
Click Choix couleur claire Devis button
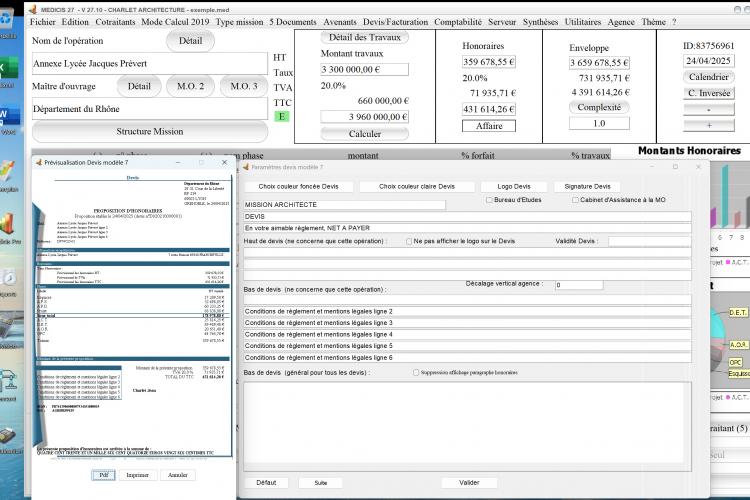click(x=417, y=187)
